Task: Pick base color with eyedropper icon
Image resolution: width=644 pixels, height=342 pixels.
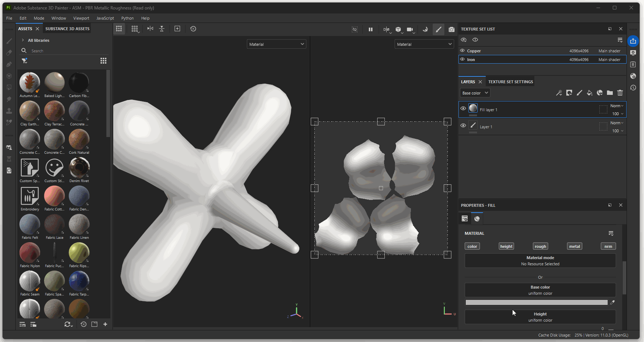Action: 612,302
